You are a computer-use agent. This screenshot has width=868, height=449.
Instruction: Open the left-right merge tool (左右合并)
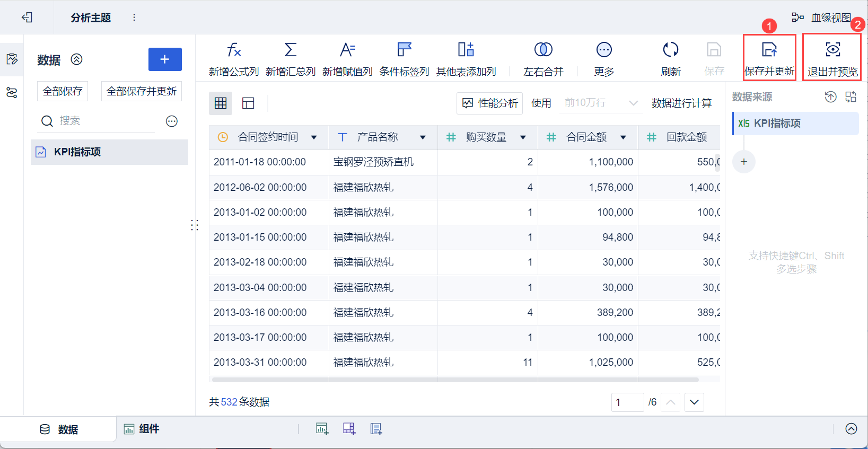(543, 50)
